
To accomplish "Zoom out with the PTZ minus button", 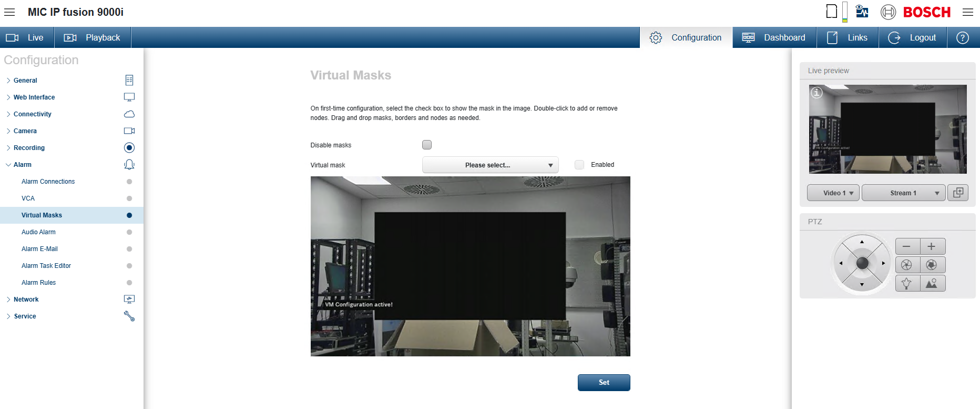I will tap(907, 246).
